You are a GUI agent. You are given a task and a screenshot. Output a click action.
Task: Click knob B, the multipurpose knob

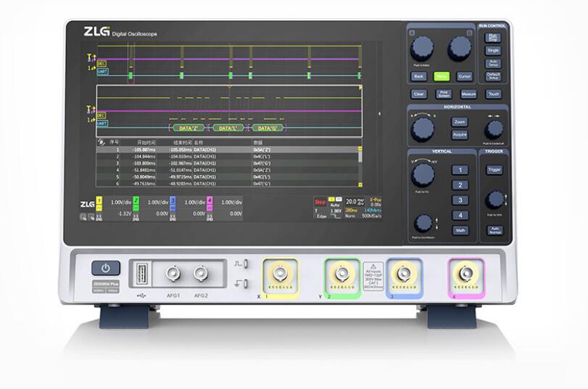pyautogui.click(x=460, y=49)
